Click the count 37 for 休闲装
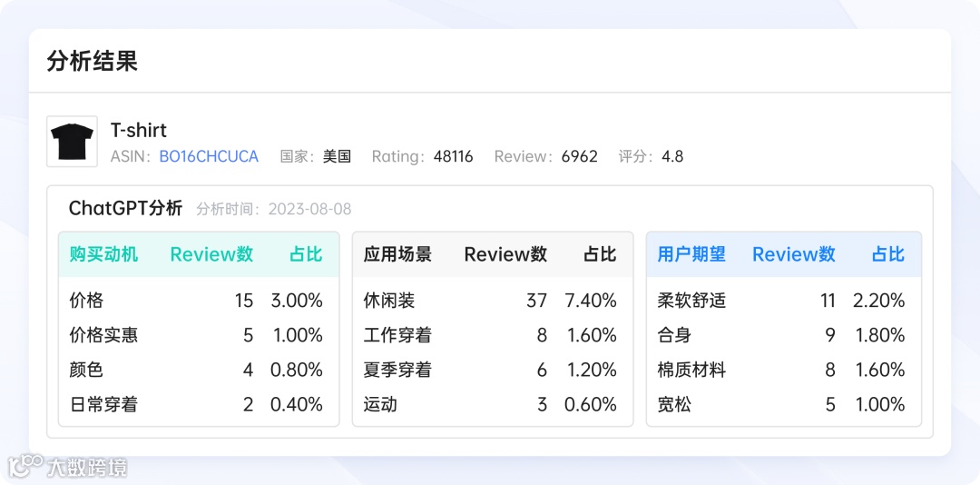Screen dimensions: 980x485 pos(537,301)
